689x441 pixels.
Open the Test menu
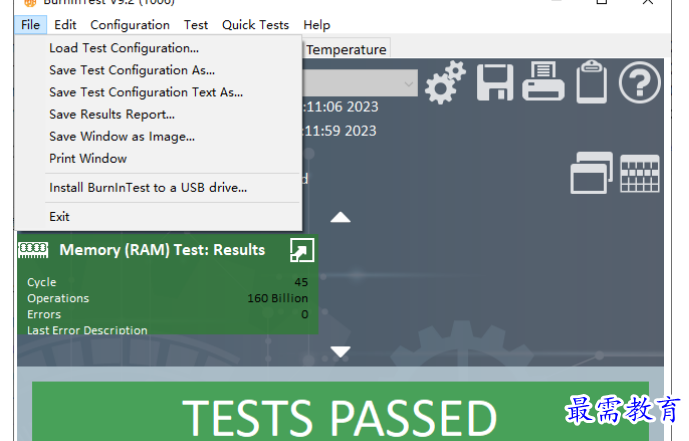click(x=196, y=25)
